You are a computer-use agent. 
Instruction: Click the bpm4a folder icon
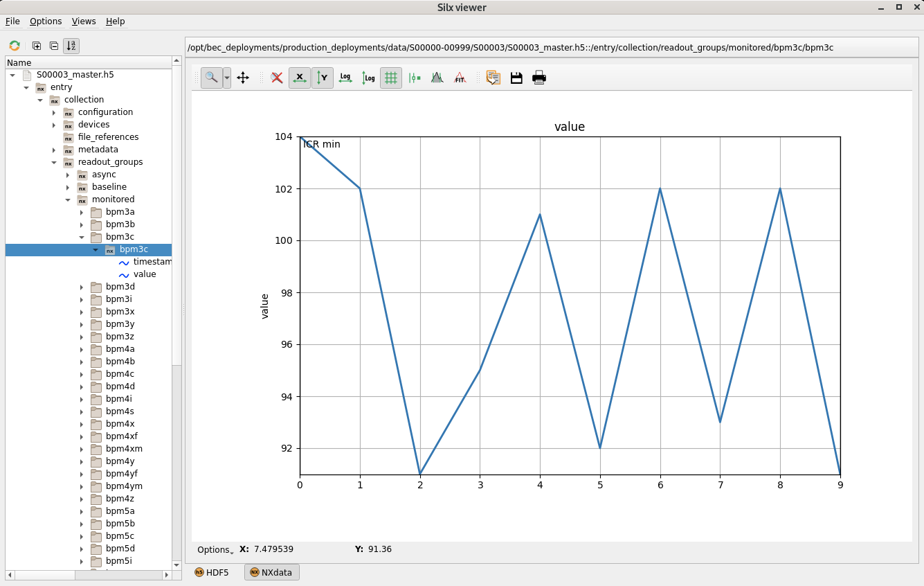pyautogui.click(x=96, y=349)
